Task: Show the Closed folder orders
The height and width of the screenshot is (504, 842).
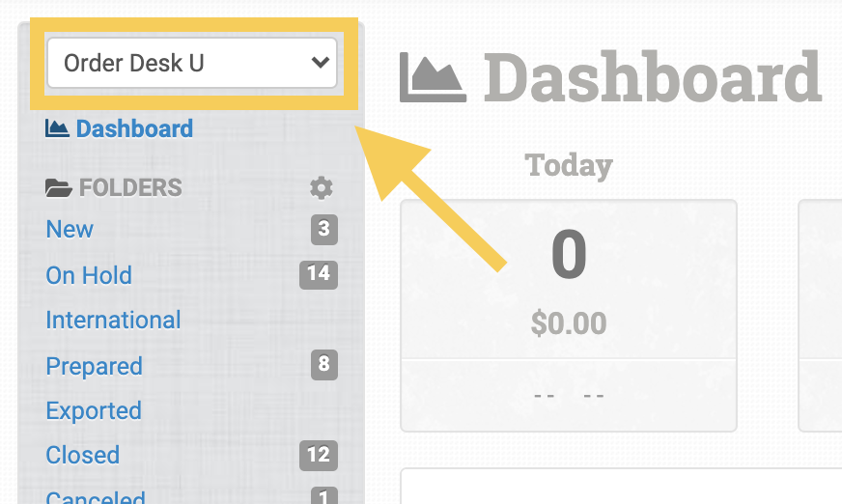Action: 82,455
